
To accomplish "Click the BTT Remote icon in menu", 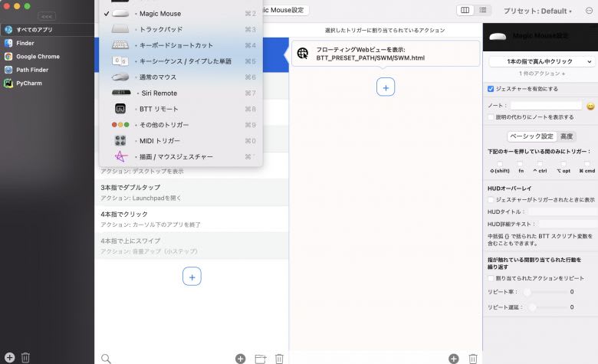I will tap(120, 109).
